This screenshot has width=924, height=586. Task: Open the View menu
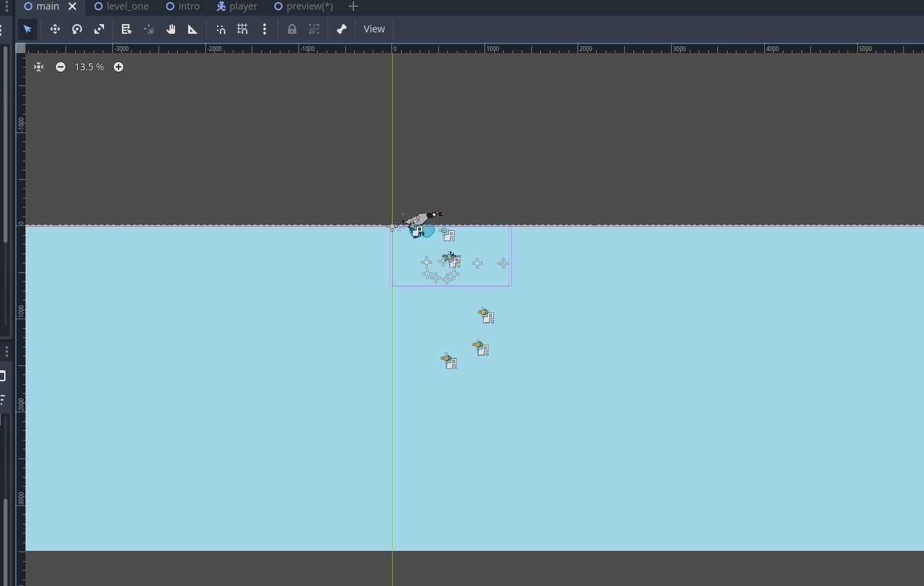click(374, 29)
